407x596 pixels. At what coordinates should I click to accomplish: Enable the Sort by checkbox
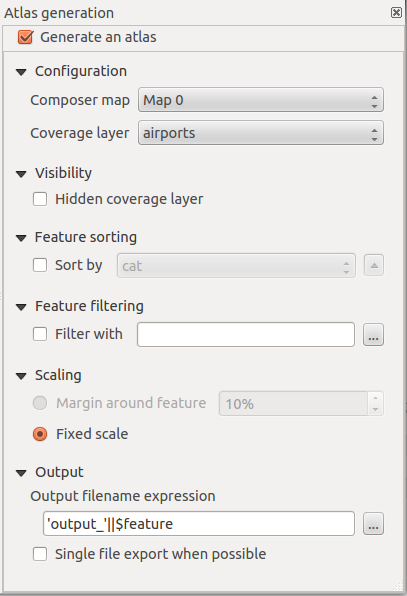coord(40,265)
